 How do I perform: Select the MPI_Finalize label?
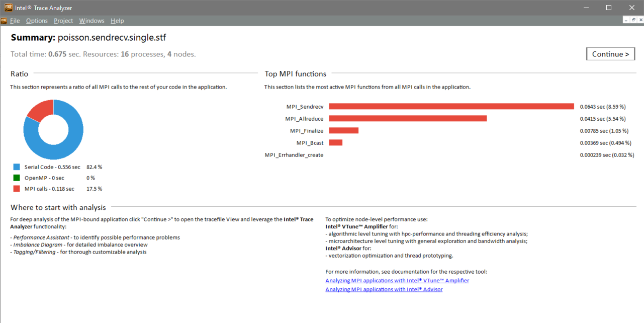[307, 131]
